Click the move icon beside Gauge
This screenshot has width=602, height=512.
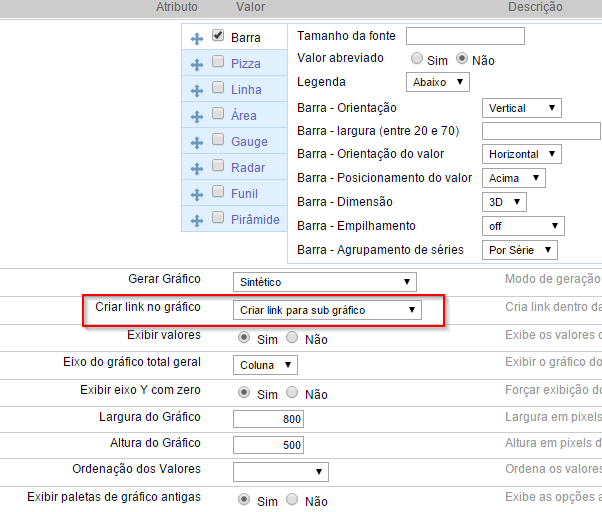[197, 142]
